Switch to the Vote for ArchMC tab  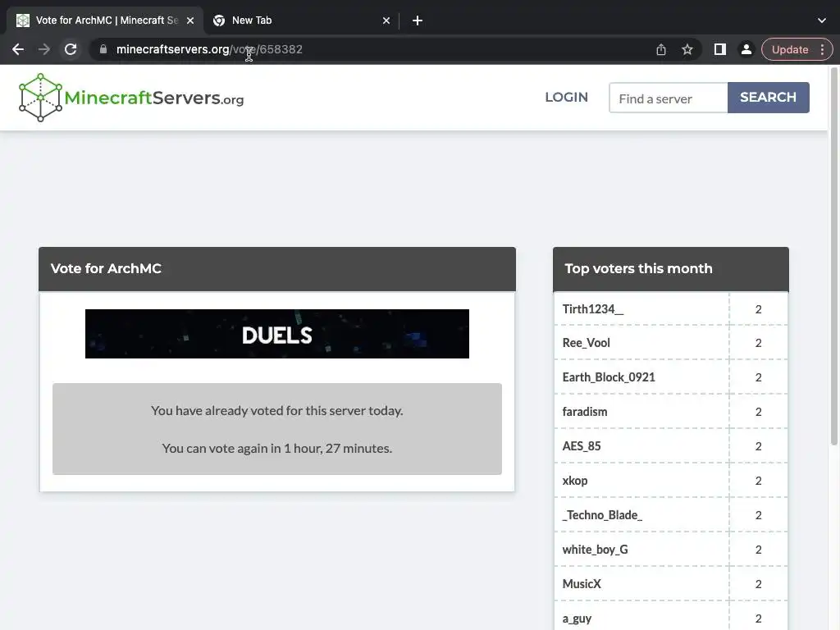pos(104,21)
